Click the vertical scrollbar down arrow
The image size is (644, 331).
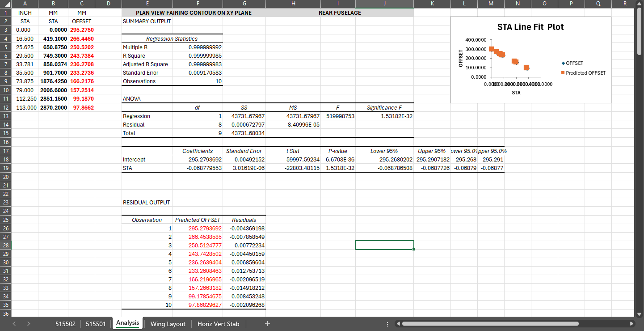point(639,314)
